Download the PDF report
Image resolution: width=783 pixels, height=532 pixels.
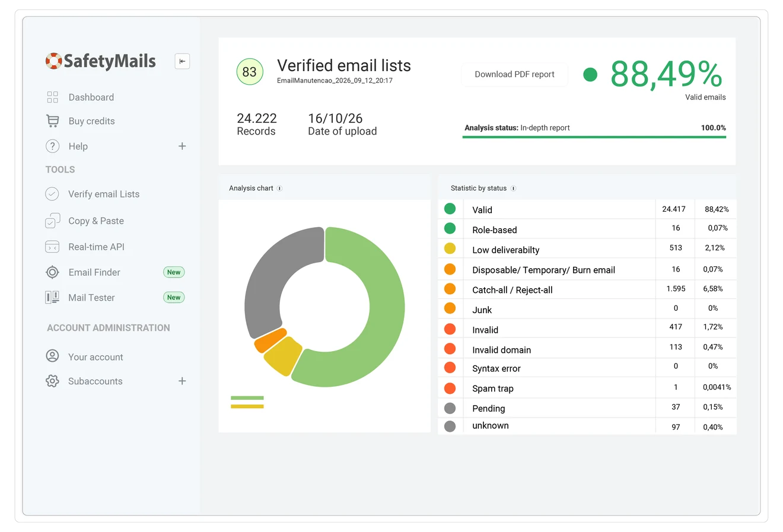pyautogui.click(x=514, y=74)
